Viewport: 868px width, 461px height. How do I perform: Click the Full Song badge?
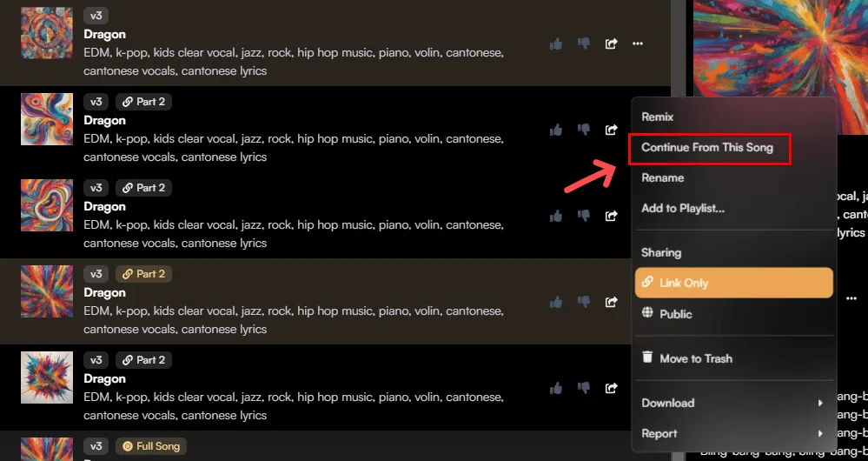click(x=150, y=446)
